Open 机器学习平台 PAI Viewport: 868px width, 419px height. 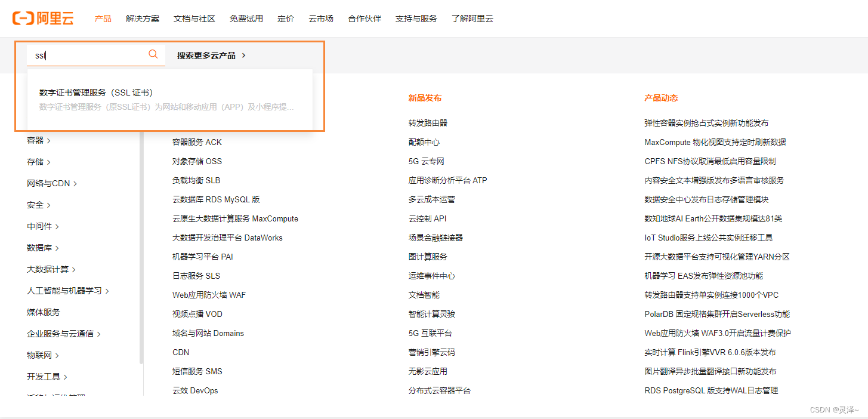coord(202,257)
